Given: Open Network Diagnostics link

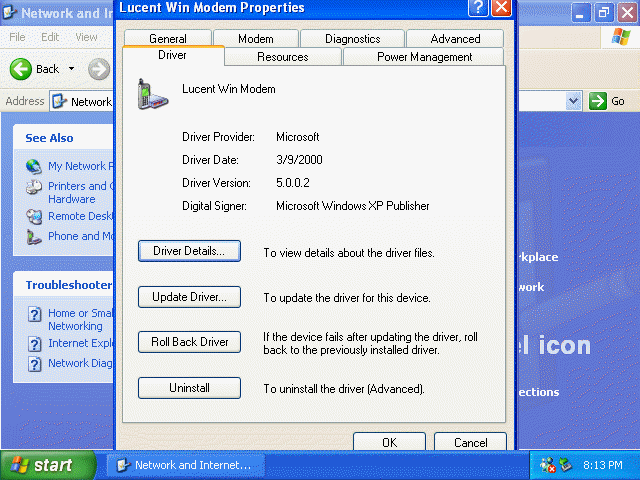Looking at the screenshot, I should tap(80, 363).
